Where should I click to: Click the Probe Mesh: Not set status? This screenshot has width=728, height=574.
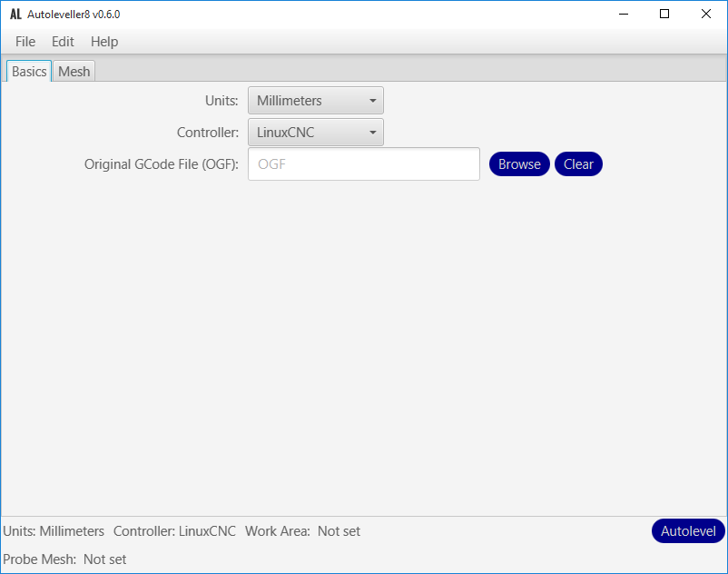coord(65,559)
